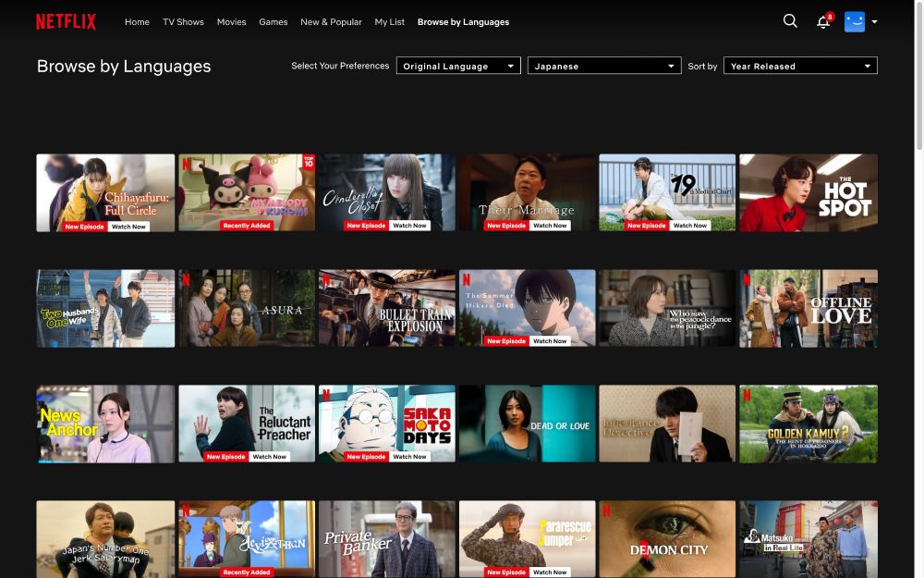Select Browse by Languages nav item

pyautogui.click(x=463, y=22)
